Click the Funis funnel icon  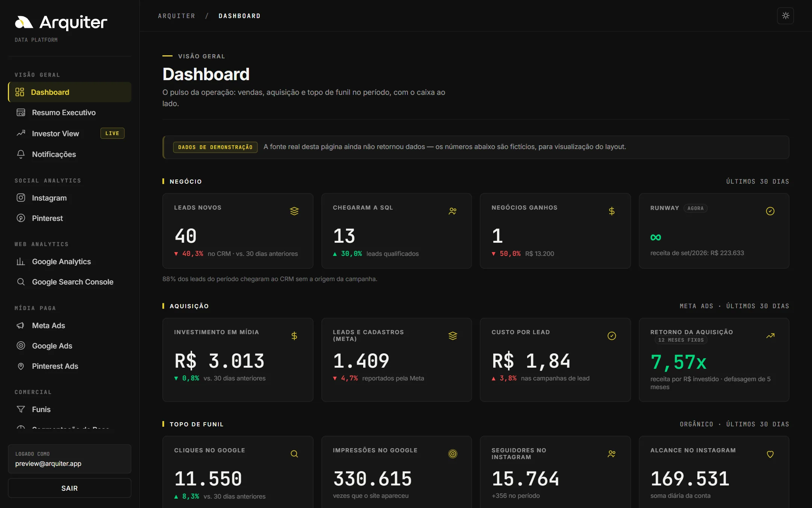(x=21, y=409)
